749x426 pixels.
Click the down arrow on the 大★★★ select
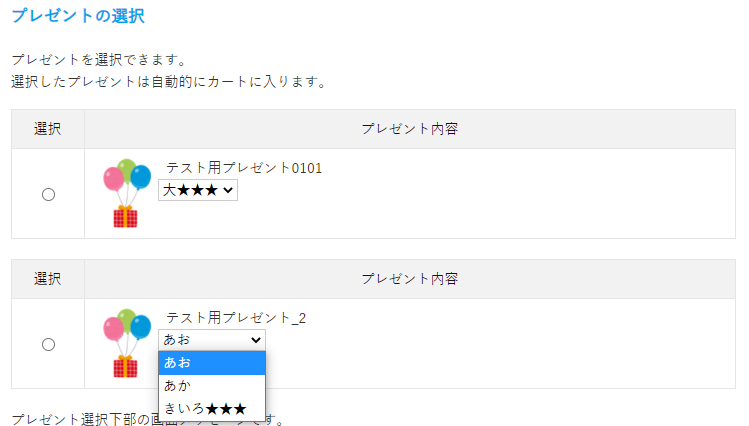(x=229, y=190)
